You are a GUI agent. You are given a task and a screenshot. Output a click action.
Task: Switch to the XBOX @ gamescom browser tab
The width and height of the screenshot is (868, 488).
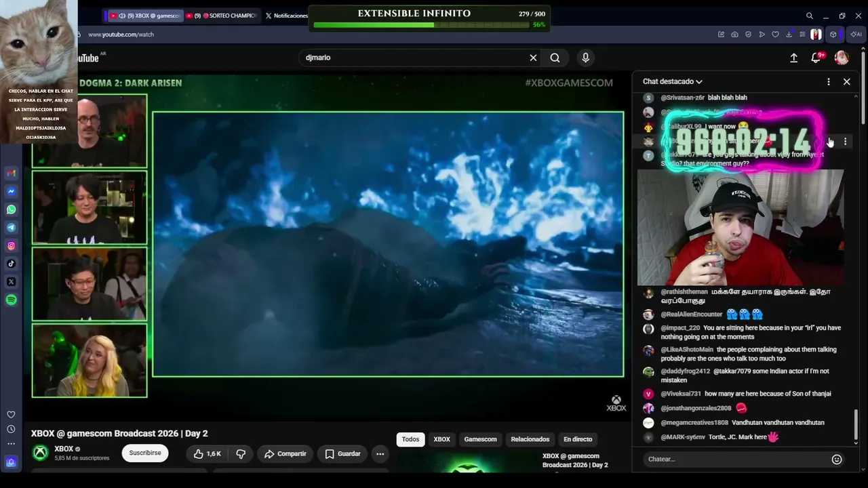click(x=144, y=16)
